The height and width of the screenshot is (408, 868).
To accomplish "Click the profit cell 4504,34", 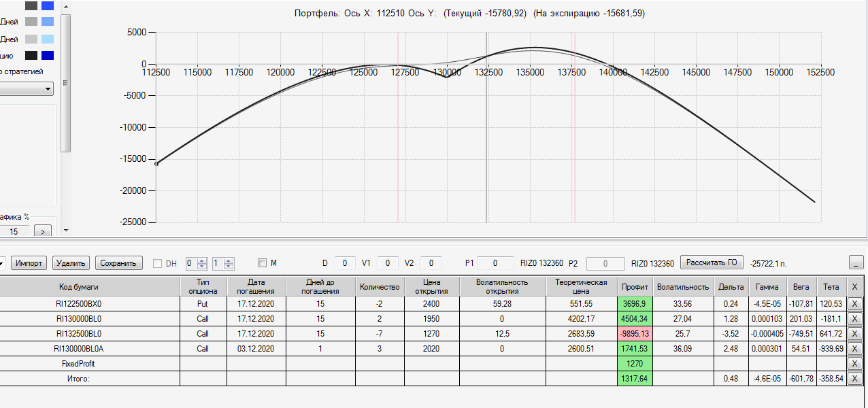I will point(635,319).
